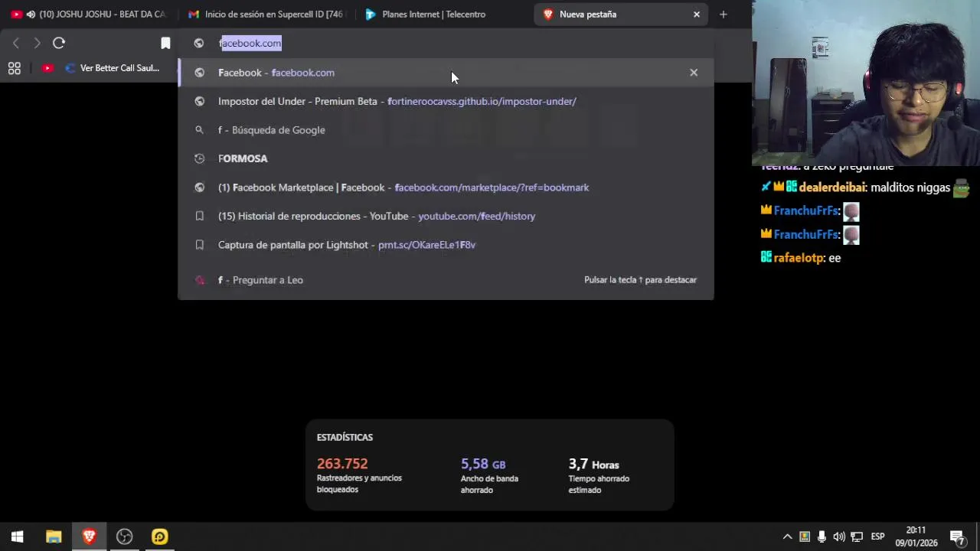The image size is (980, 551).
Task: Open the notification center icon
Action: coord(957,536)
